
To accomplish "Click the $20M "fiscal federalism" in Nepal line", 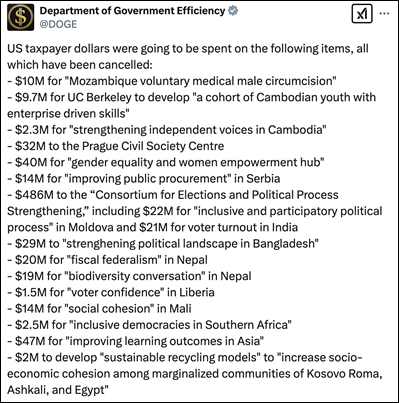I will point(107,260).
